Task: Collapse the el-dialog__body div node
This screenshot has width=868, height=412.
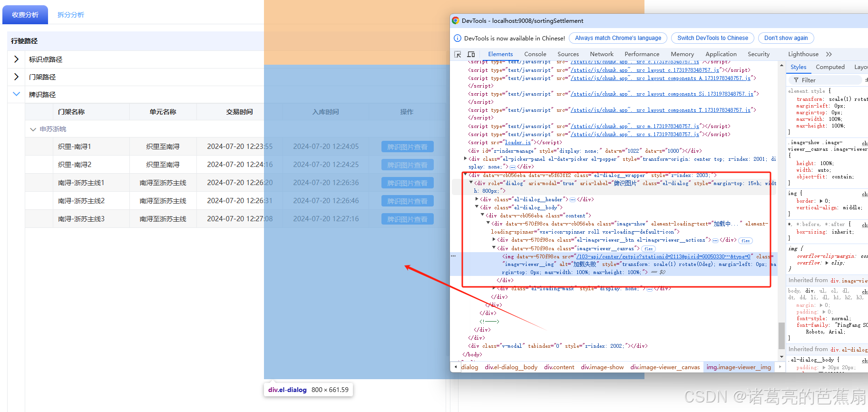Action: 477,207
